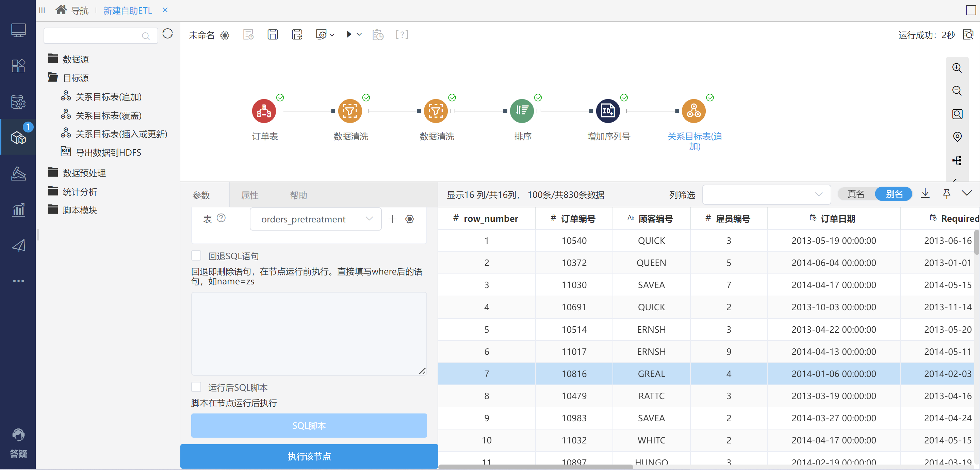
Task: Close the 新建自助ETL tab
Action: tap(165, 10)
